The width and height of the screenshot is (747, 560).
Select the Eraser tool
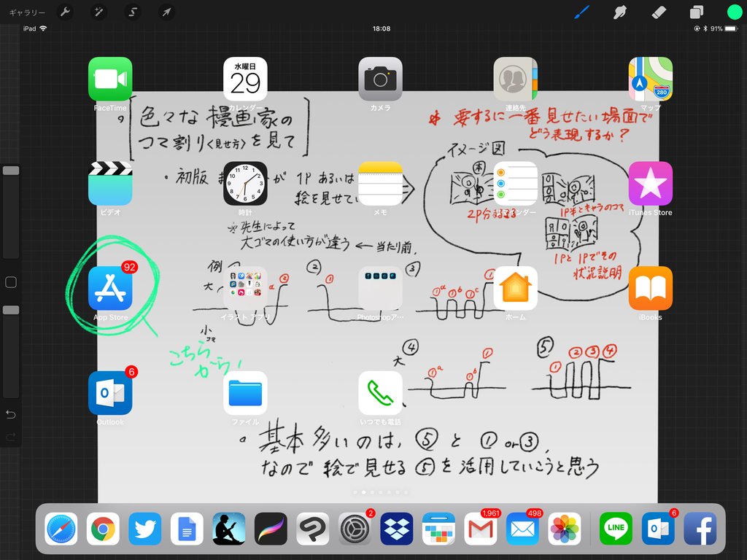pos(659,12)
